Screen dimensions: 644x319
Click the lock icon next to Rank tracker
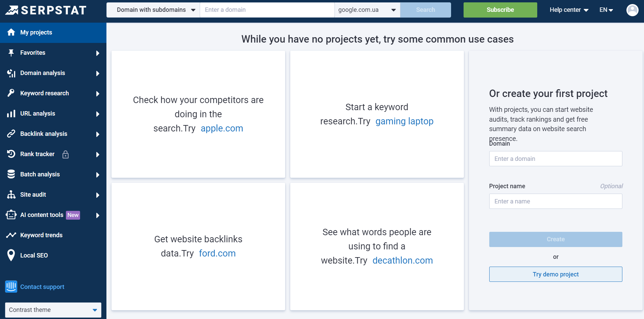(66, 154)
